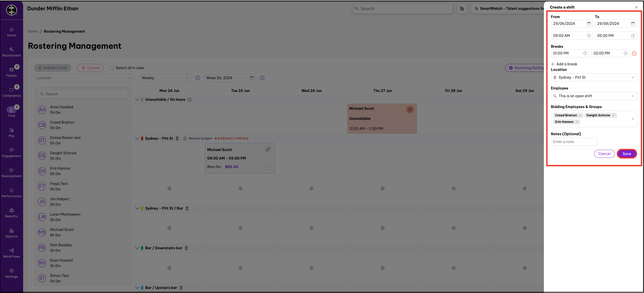
Task: Remove Creed Bratton from bidding list
Action: [580, 115]
